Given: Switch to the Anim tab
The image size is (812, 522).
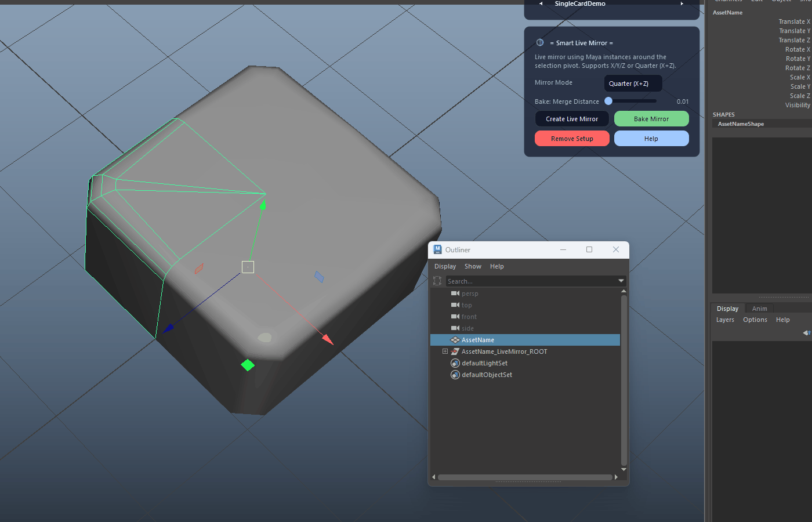Looking at the screenshot, I should tap(760, 309).
